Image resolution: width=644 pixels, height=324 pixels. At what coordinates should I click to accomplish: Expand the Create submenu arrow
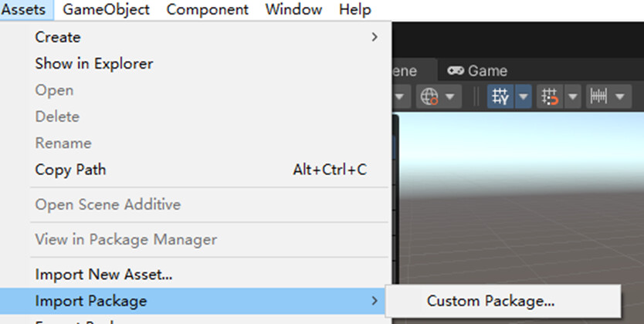pos(375,37)
